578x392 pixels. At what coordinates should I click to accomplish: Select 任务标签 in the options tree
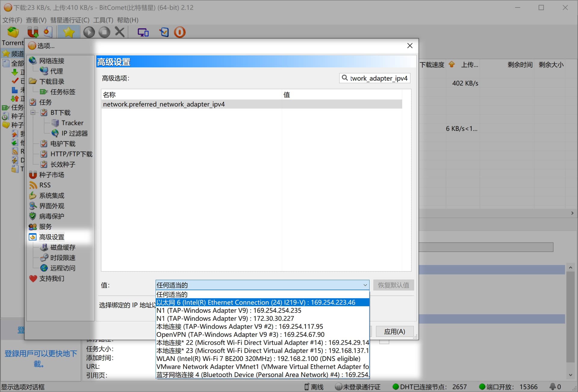(x=63, y=92)
